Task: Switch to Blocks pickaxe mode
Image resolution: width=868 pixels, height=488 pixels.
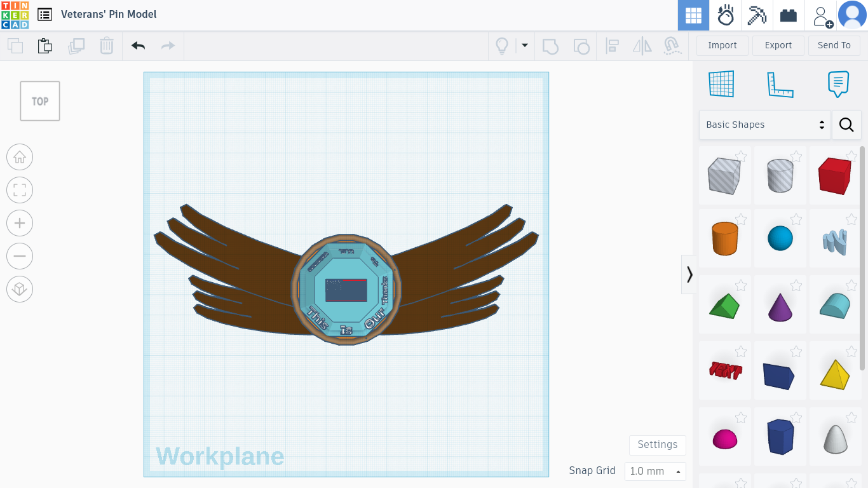Action: pyautogui.click(x=757, y=15)
